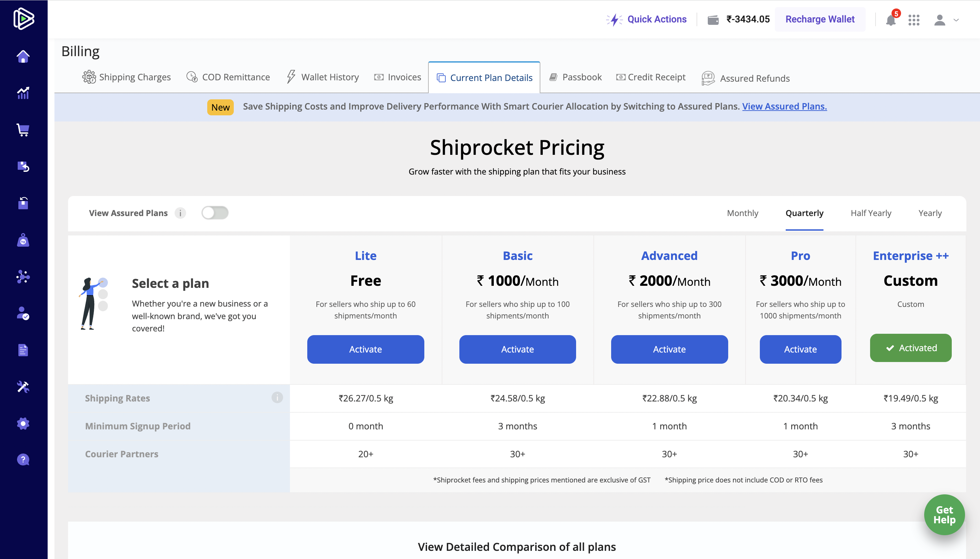This screenshot has width=980, height=559.
Task: Activate the Pro plan
Action: (800, 349)
